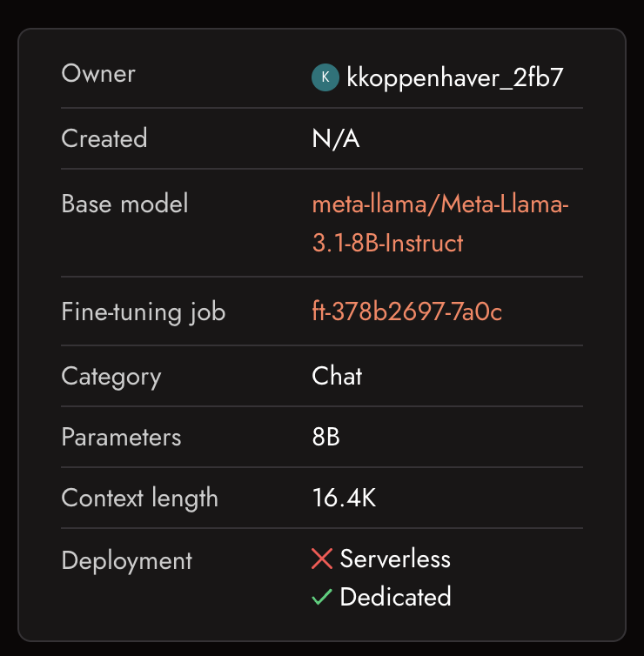Viewport: 644px width, 656px height.
Task: Click the Dedicated deployment text
Action: coord(395,597)
